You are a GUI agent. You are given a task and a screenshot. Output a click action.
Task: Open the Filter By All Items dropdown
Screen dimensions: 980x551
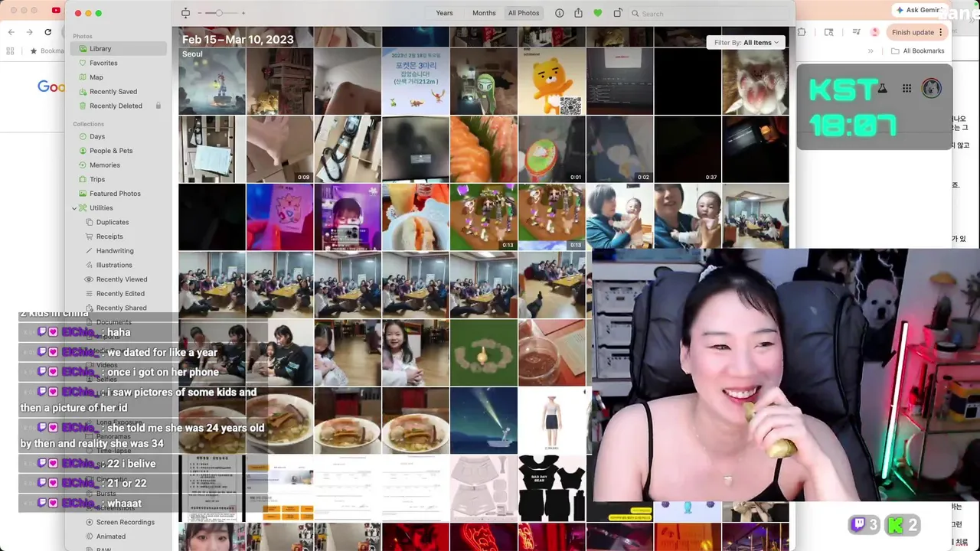tap(746, 43)
